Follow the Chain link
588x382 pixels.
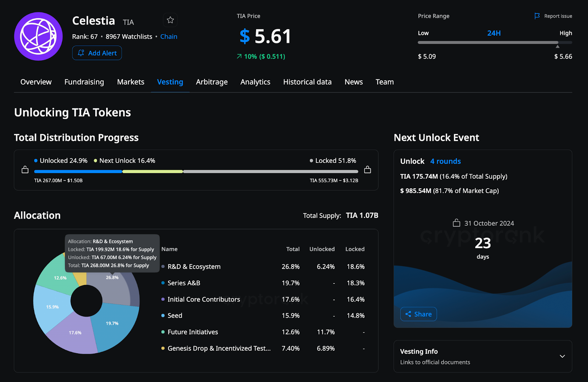(169, 36)
